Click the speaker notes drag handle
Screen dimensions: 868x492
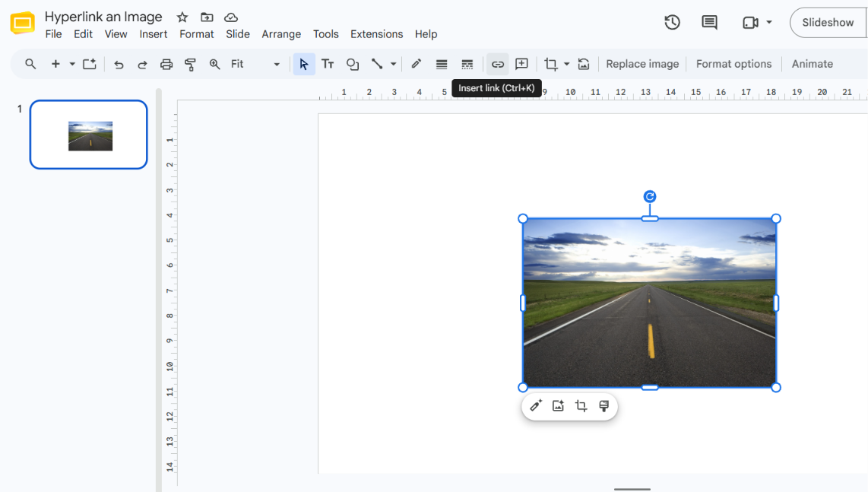click(632, 489)
